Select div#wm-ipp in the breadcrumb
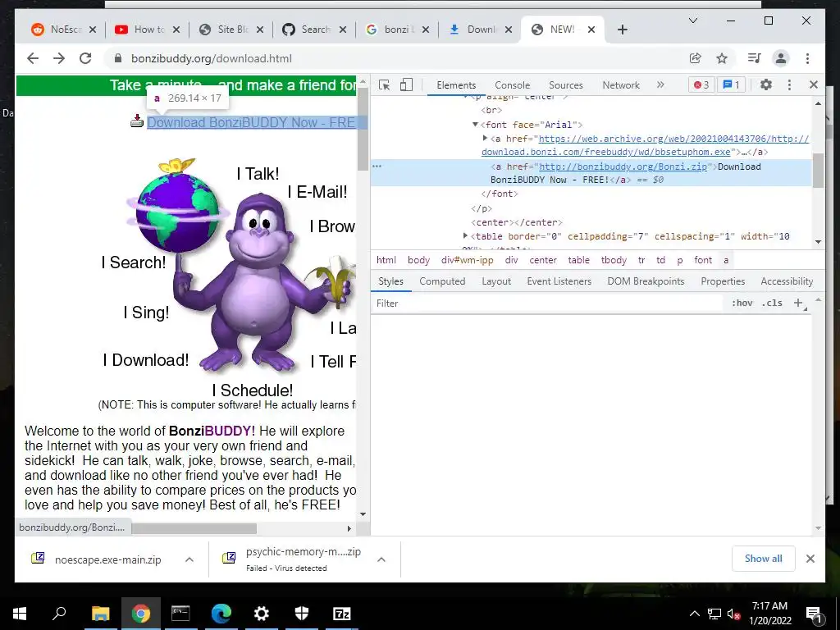 tap(467, 260)
